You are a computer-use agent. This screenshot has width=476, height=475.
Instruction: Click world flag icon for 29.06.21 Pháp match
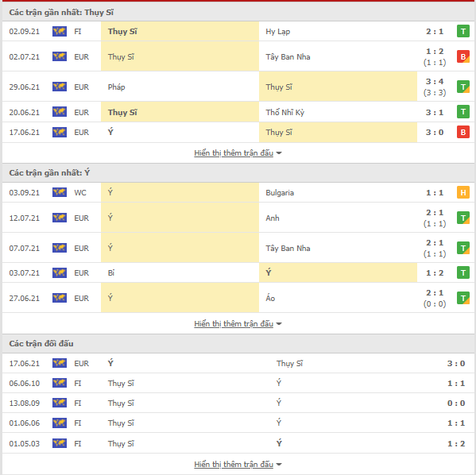click(x=59, y=87)
